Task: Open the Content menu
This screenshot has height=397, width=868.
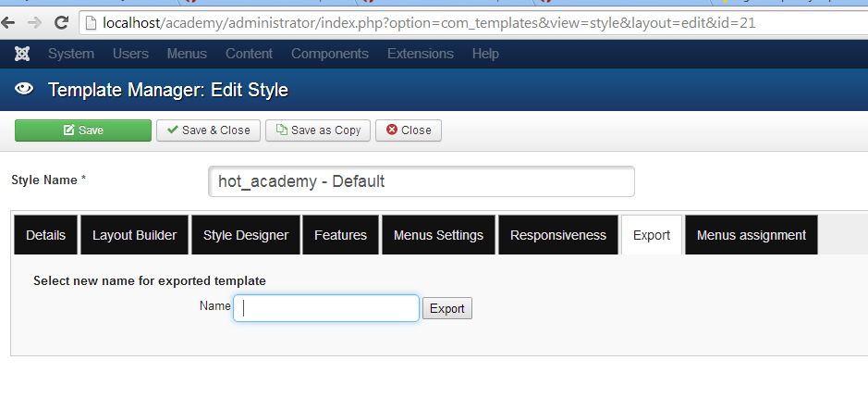Action: point(249,54)
